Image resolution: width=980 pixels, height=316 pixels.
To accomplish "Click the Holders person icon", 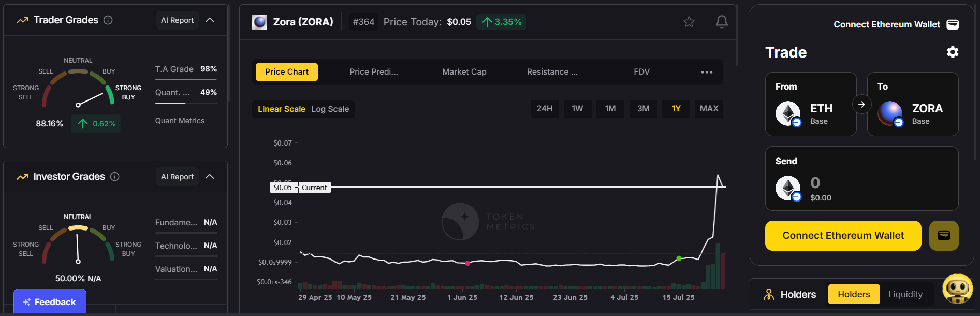I will point(769,295).
